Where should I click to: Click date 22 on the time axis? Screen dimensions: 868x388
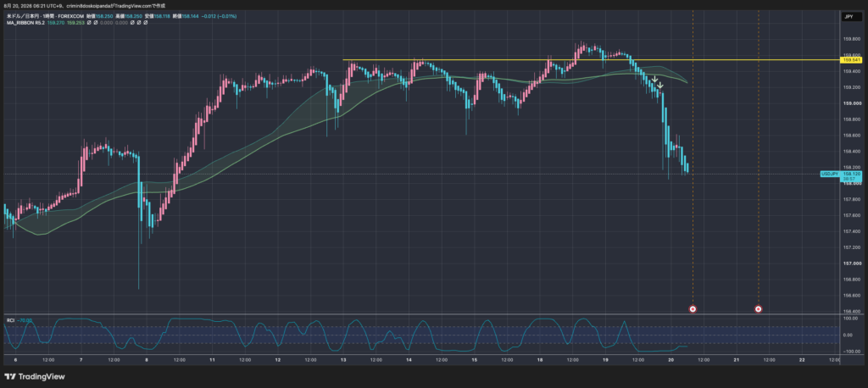802,360
